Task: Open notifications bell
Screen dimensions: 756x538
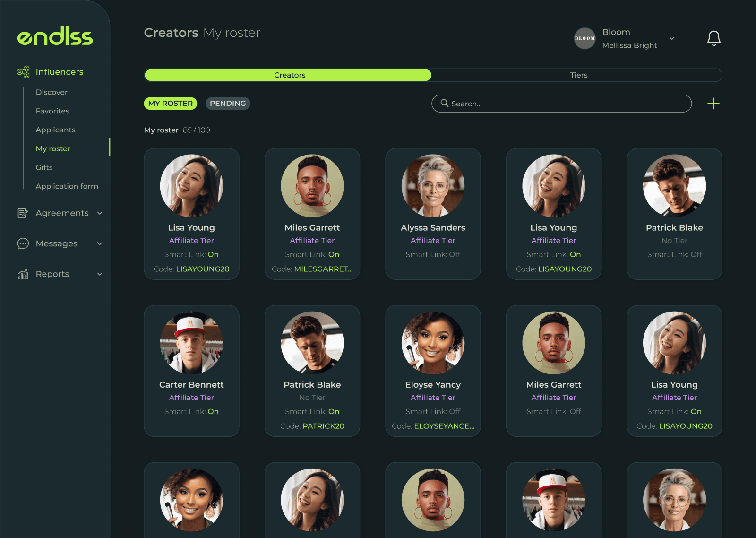Action: click(x=713, y=38)
